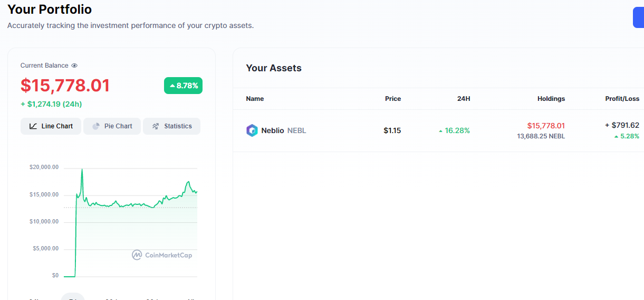The height and width of the screenshot is (300, 644).
Task: Click the up arrow beside 16.28%
Action: (441, 130)
